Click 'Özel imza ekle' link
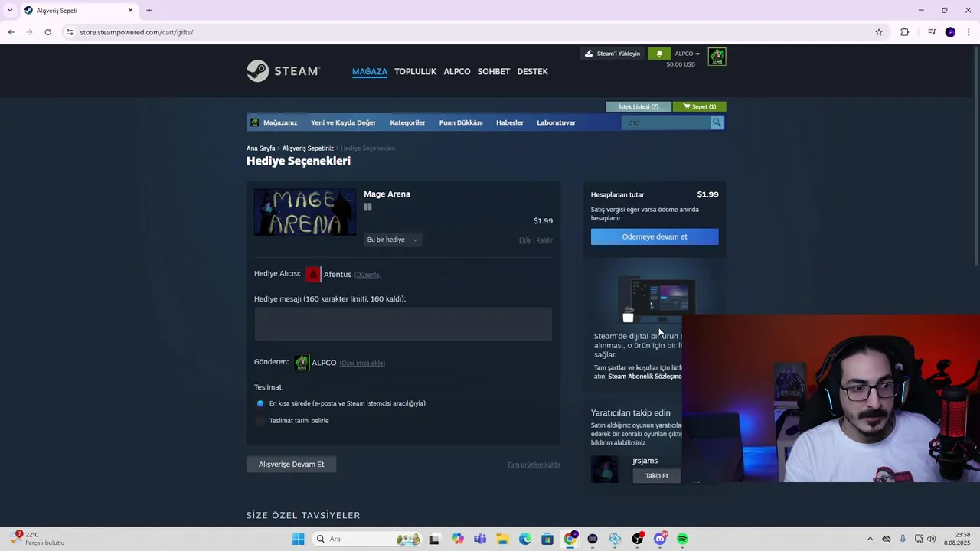This screenshot has width=980, height=551. 362,363
